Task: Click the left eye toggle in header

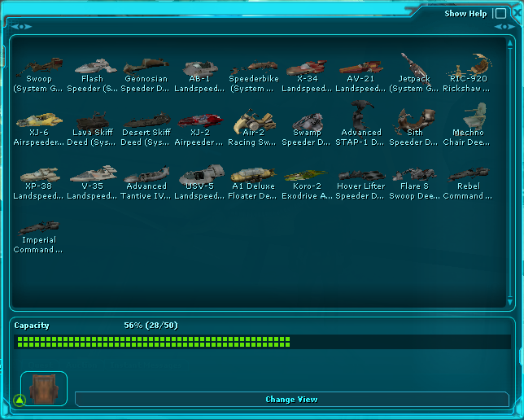Action: tap(21, 27)
